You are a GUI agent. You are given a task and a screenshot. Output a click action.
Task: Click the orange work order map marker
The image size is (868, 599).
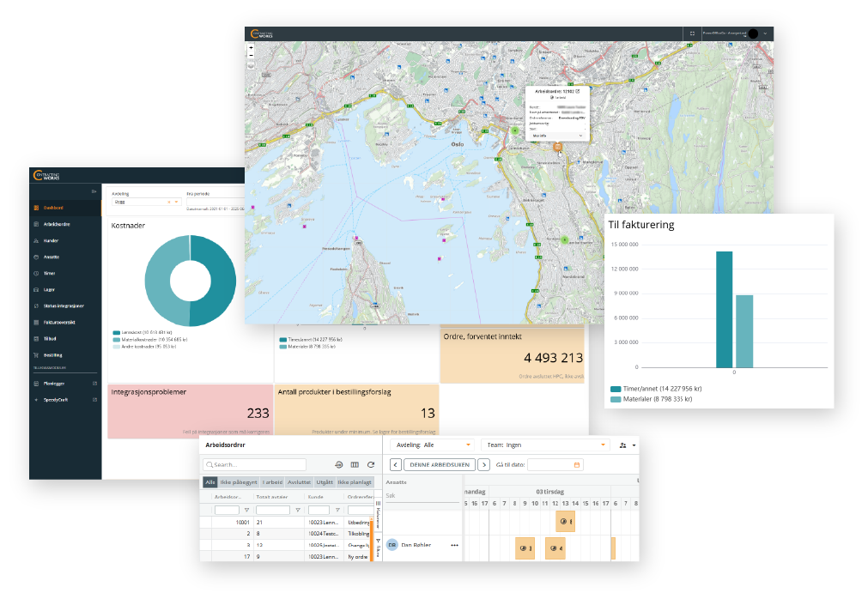[x=558, y=147]
